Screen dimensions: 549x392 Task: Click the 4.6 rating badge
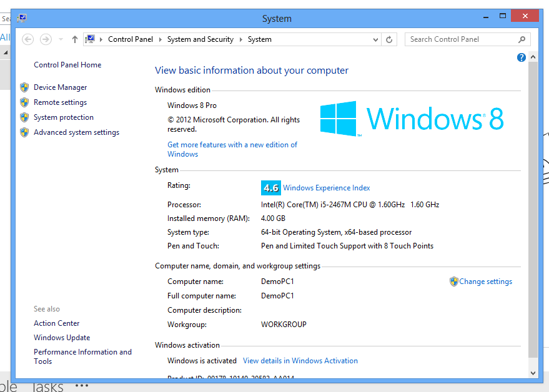tap(270, 188)
